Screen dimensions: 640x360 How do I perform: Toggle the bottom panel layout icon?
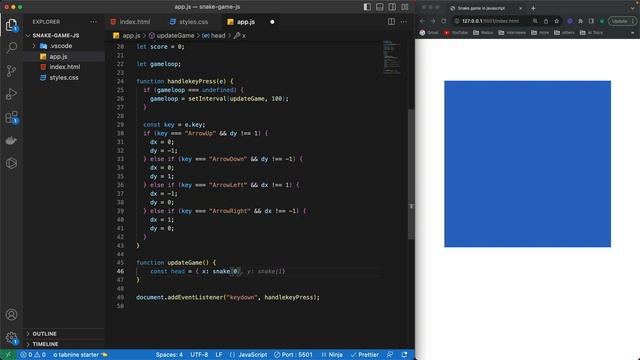click(380, 7)
